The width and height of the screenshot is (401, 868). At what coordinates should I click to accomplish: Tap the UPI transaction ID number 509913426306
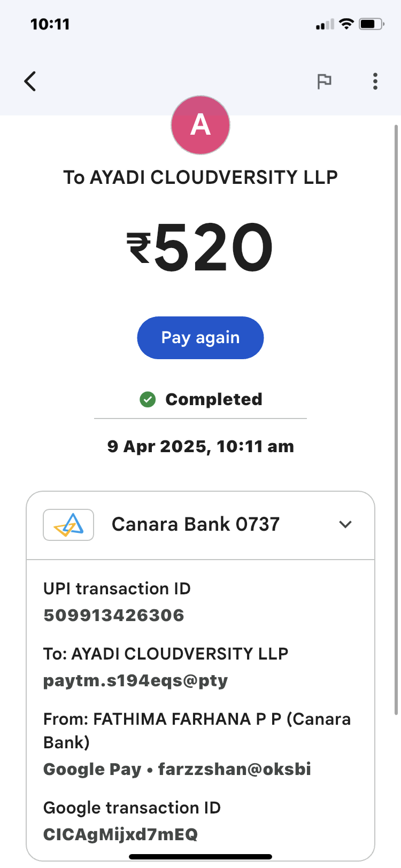114,615
